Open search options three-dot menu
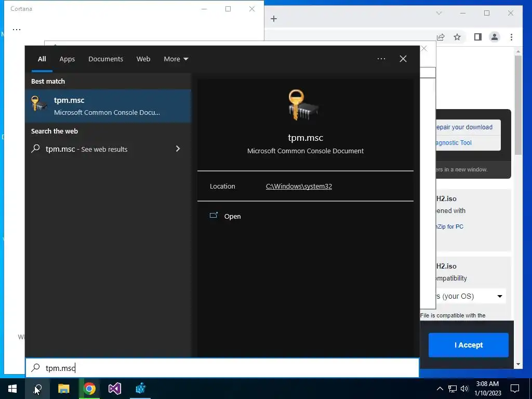The height and width of the screenshot is (399, 532). tap(381, 59)
